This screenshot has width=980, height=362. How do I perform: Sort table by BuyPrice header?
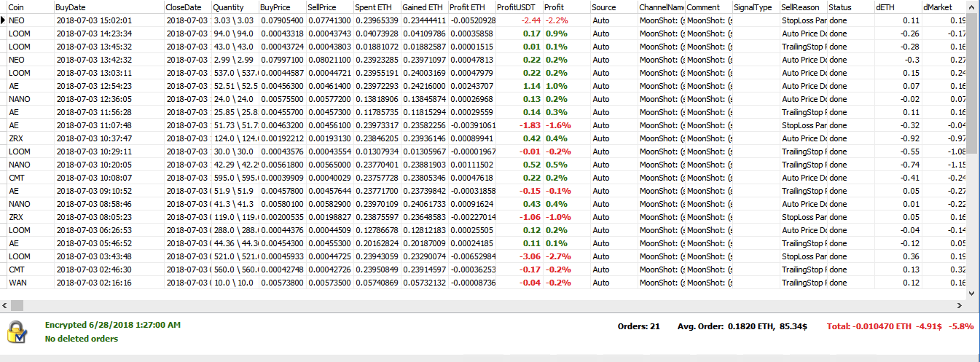[x=282, y=7]
